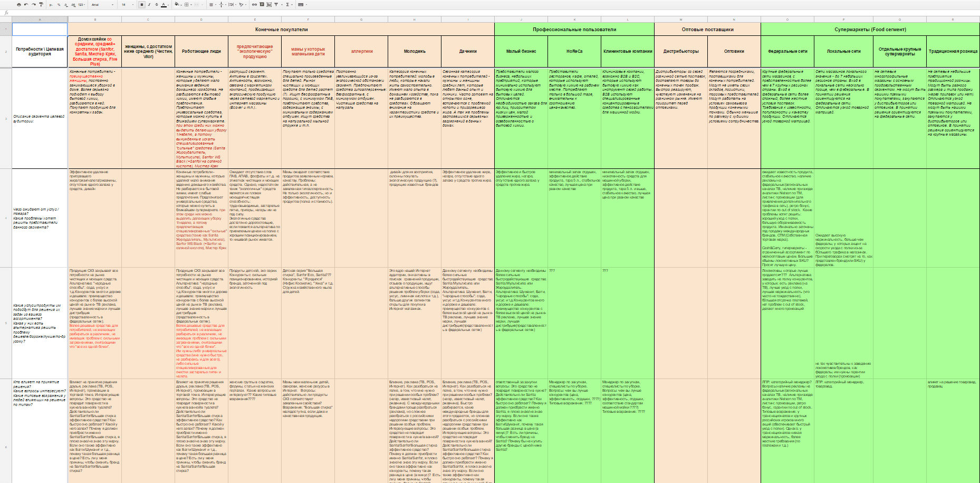The image size is (980, 483).
Task: Select the 'Отдельные крупные супермаркеты' heading
Action: coord(900,51)
